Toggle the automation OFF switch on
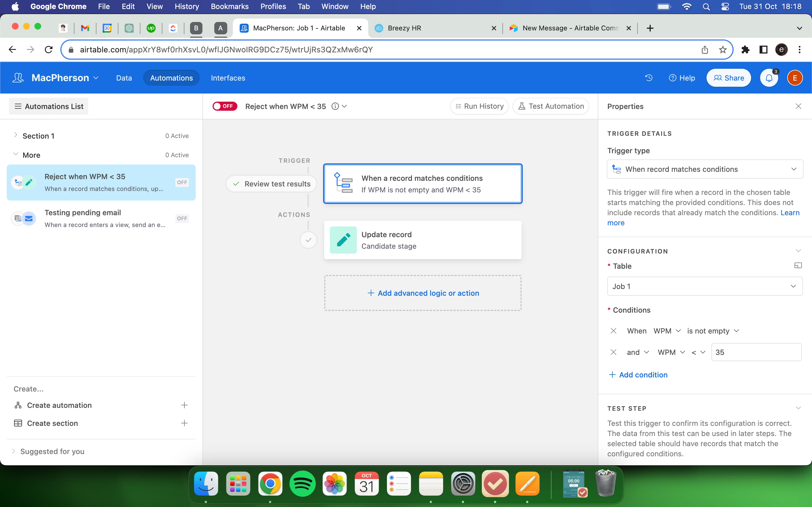Screen dimensions: 812x507 coord(224,106)
